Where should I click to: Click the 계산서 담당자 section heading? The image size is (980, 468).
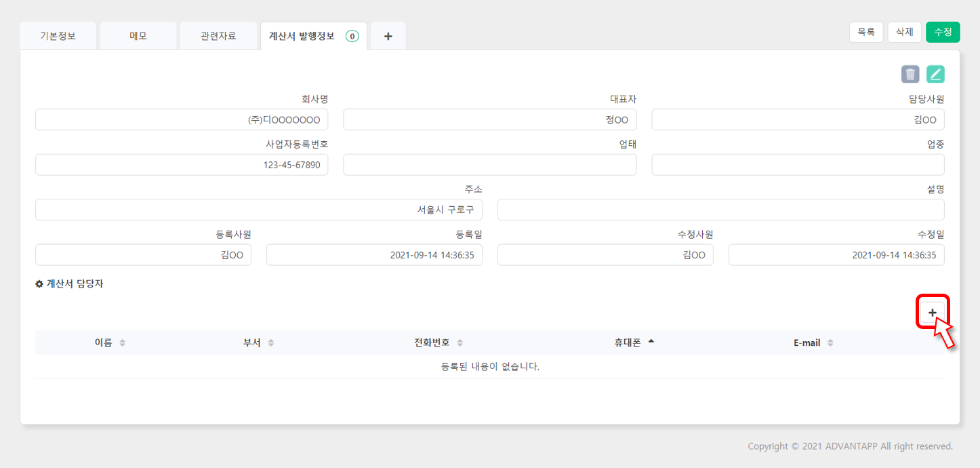click(x=75, y=284)
